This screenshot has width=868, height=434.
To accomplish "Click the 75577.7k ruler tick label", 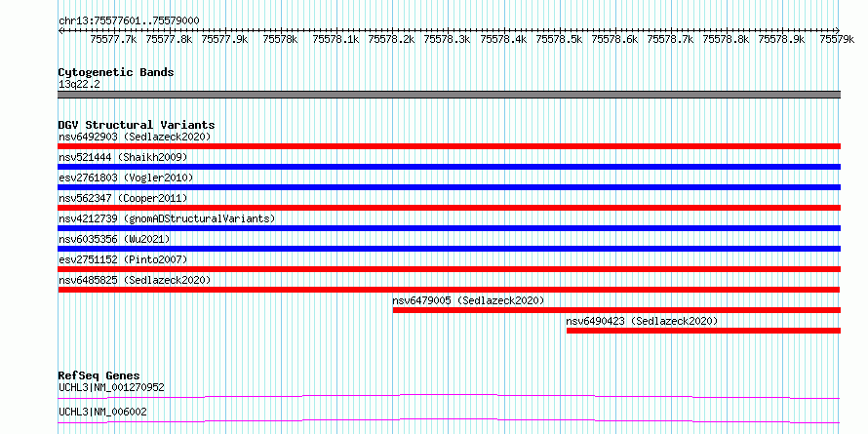I will tap(113, 39).
